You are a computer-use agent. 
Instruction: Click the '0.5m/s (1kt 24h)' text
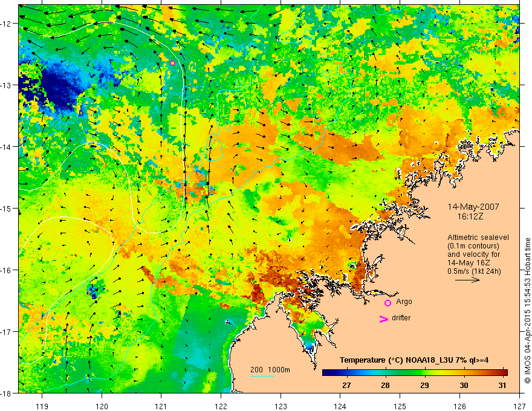[x=474, y=271]
